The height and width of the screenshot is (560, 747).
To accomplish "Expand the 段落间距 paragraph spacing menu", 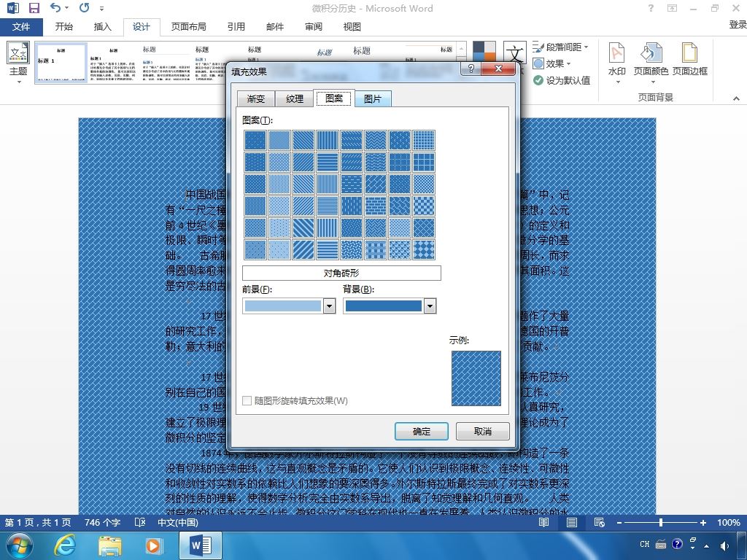I will click(x=561, y=47).
